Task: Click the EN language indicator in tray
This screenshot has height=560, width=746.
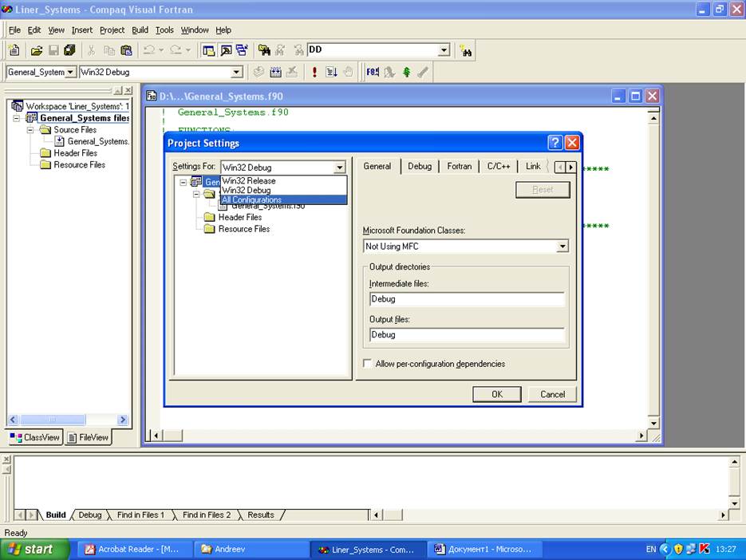Action: tap(651, 549)
